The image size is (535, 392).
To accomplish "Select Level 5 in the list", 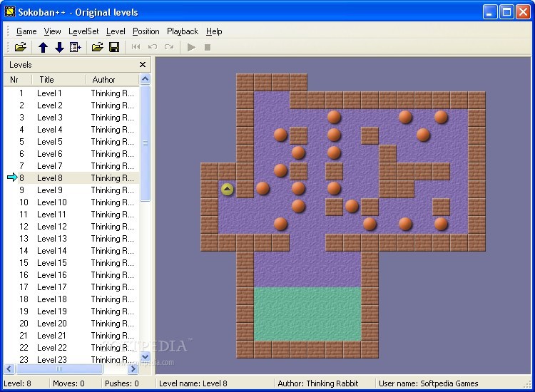I will 71,141.
